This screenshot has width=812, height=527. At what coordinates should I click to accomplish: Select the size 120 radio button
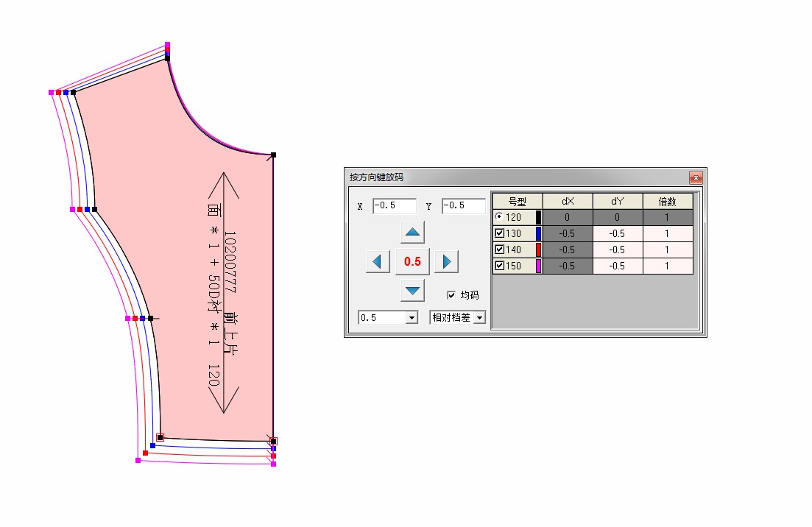coord(500,217)
